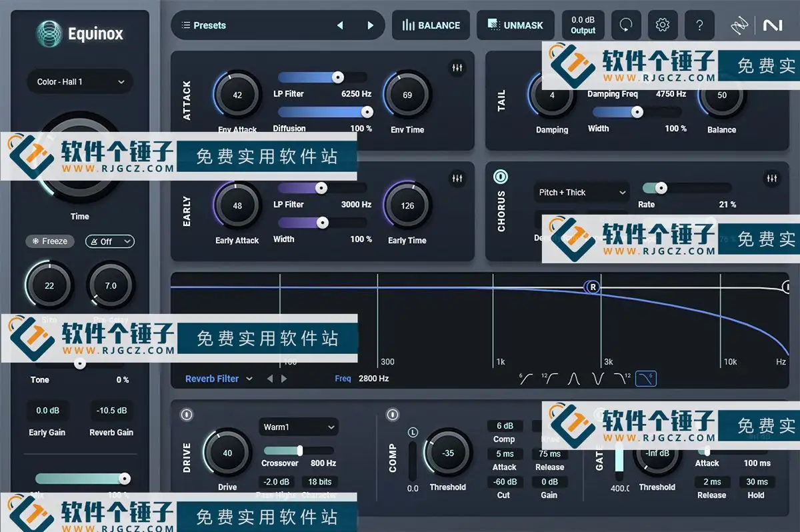This screenshot has height=532, width=800.
Task: Open the Warm1 drive type dropdown
Action: pyautogui.click(x=299, y=427)
